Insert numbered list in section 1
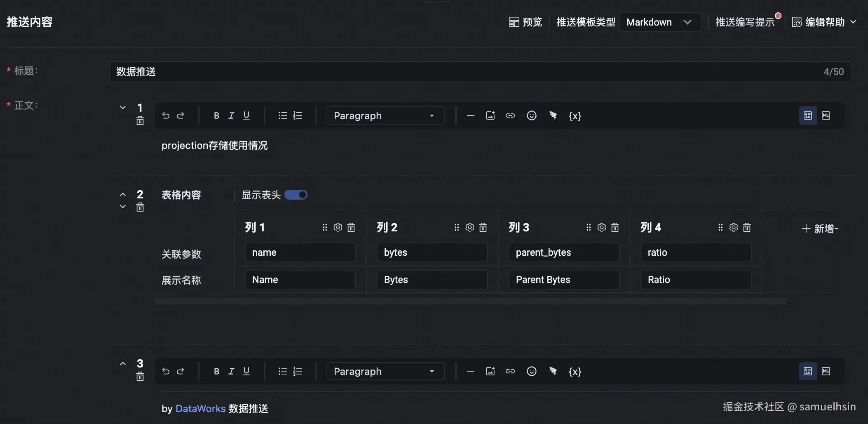 298,115
